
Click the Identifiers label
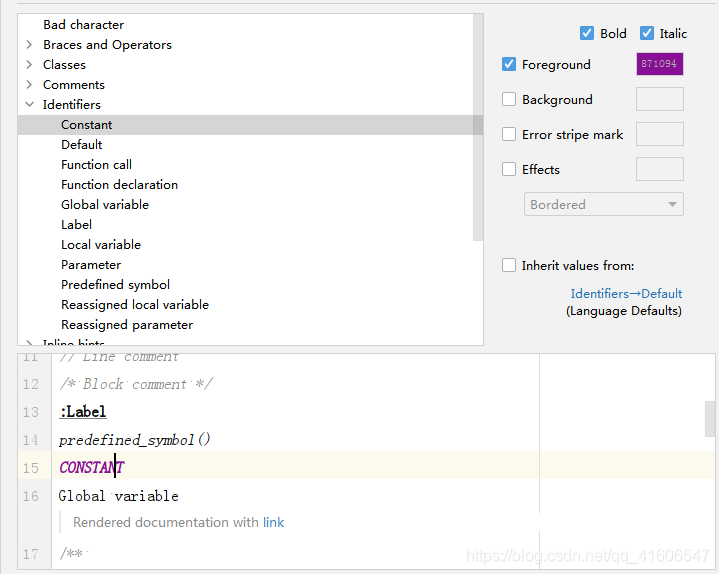coord(72,105)
